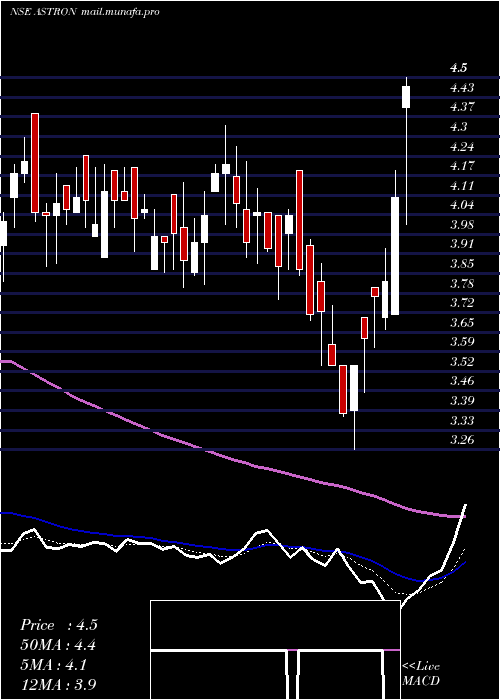Click the 3.52 price axis label

click(x=462, y=362)
